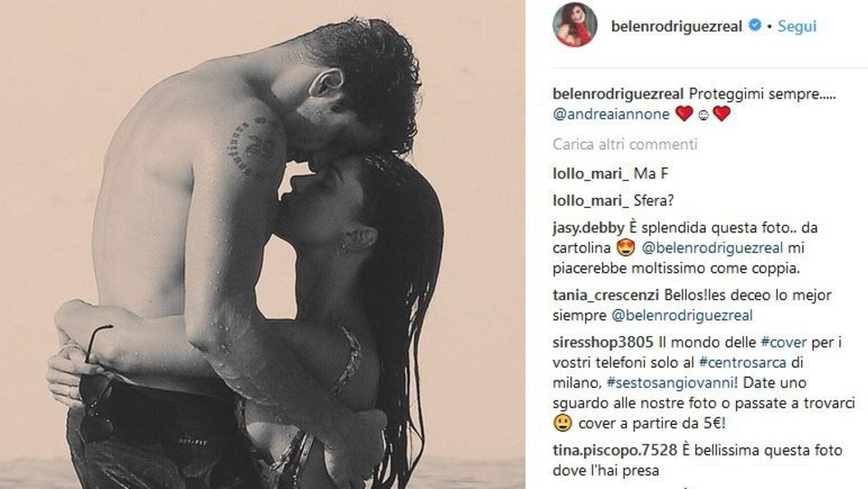The width and height of the screenshot is (868, 489).
Task: Open siresshop3805 commenter profile
Action: pyautogui.click(x=603, y=343)
